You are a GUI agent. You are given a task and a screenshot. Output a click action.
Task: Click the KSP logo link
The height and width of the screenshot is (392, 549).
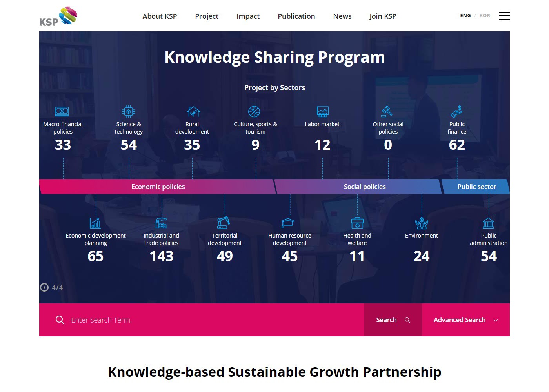pyautogui.click(x=58, y=16)
